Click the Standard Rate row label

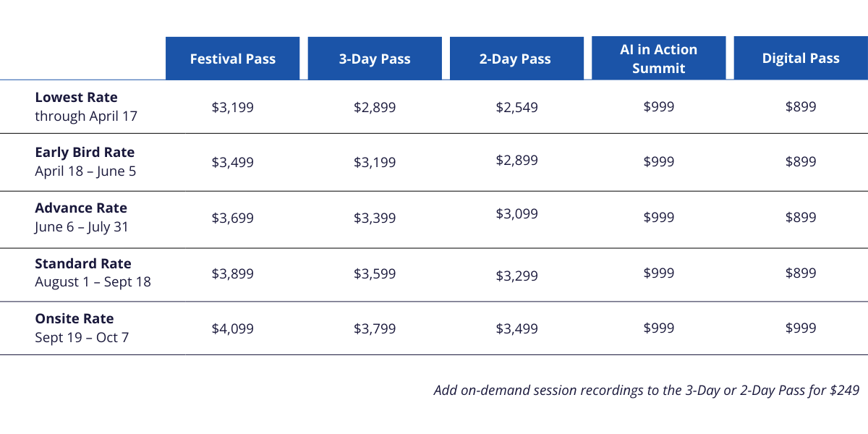click(x=83, y=264)
